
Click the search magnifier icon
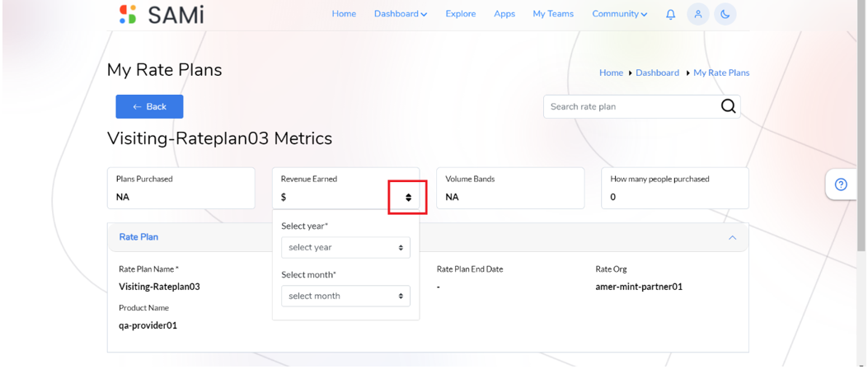point(729,106)
